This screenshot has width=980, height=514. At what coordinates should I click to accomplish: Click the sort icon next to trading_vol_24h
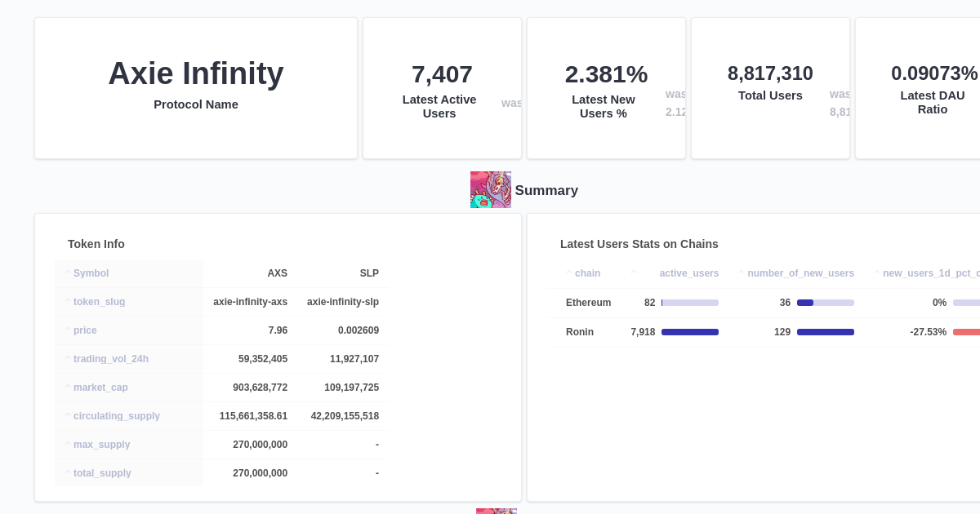[x=69, y=358]
